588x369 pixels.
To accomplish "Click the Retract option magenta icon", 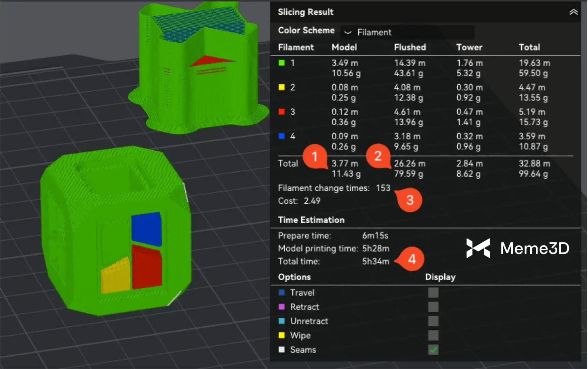I will (282, 307).
